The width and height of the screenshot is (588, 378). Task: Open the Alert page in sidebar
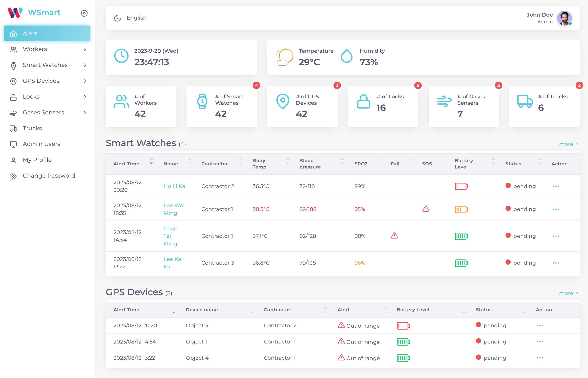[47, 33]
